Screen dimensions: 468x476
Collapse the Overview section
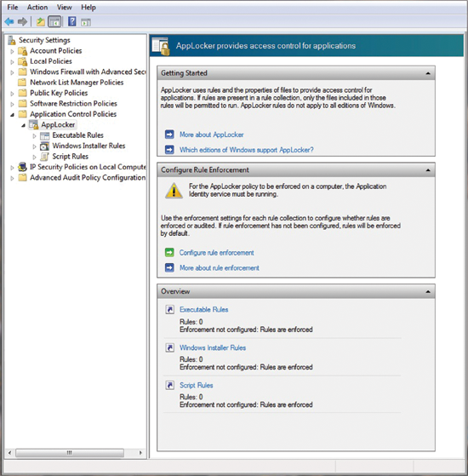428,291
